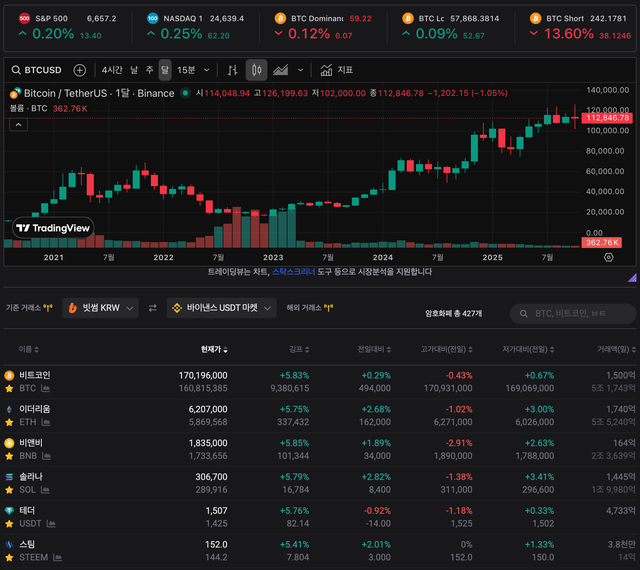Toggle USDT favorite star
640x570 pixels.
click(9, 524)
